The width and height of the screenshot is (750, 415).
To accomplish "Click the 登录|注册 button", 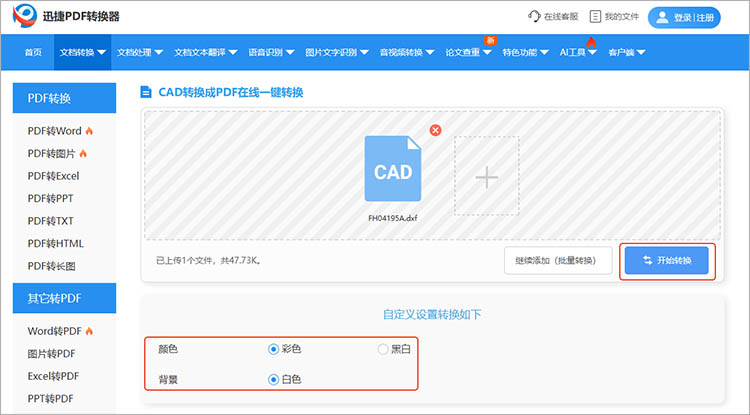I will [x=684, y=17].
